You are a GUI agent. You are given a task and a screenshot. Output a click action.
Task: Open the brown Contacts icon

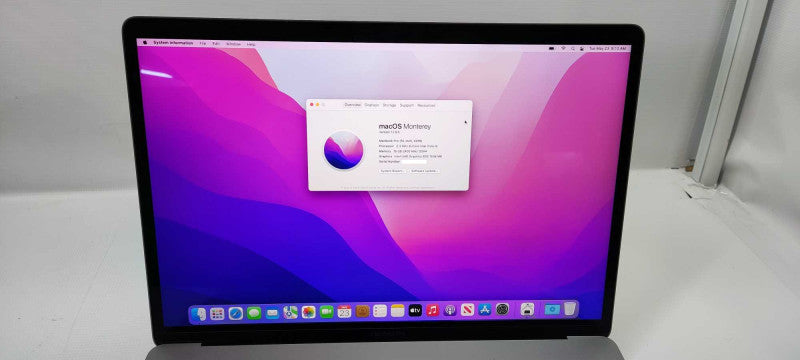click(363, 311)
